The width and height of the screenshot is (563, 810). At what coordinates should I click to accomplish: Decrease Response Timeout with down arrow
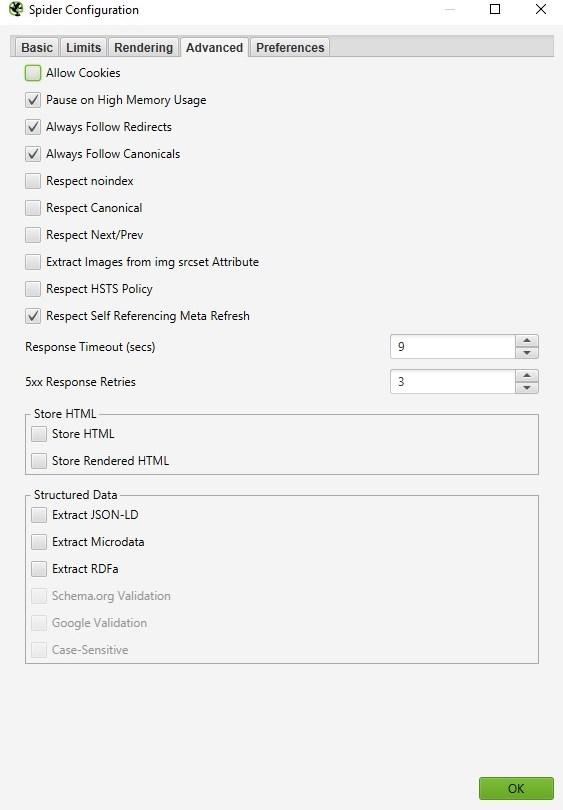(526, 352)
